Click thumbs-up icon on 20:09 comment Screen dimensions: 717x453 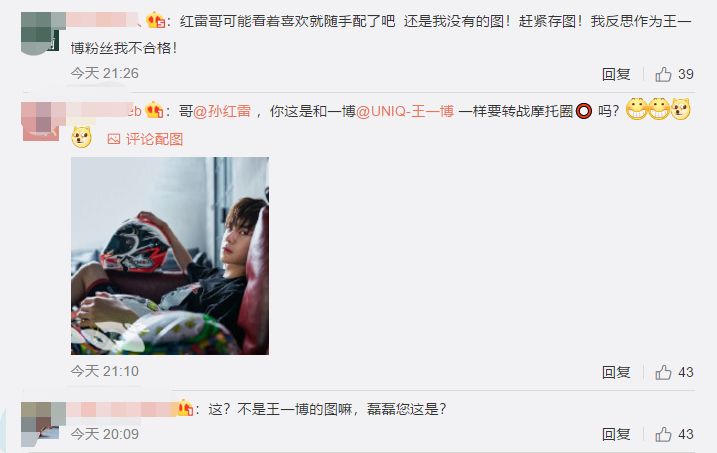pyautogui.click(x=663, y=434)
